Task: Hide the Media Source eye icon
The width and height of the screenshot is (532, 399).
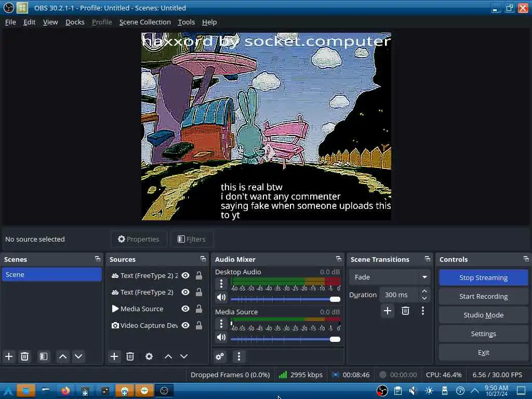Action: 185,309
